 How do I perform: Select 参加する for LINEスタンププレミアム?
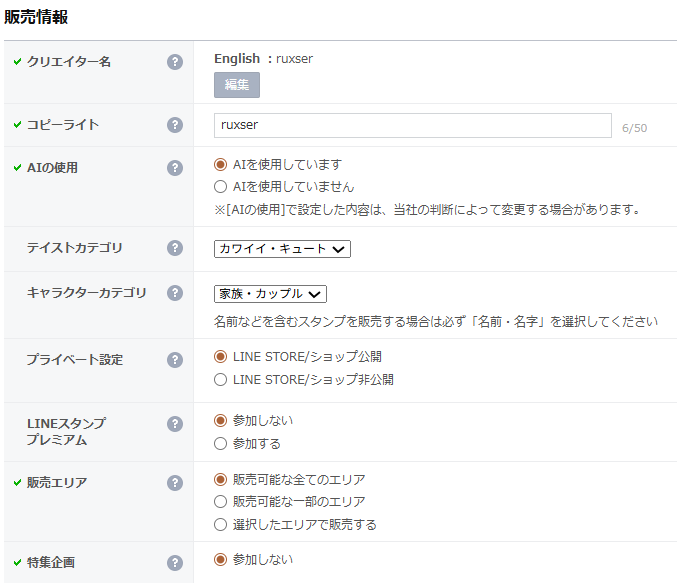[x=221, y=443]
